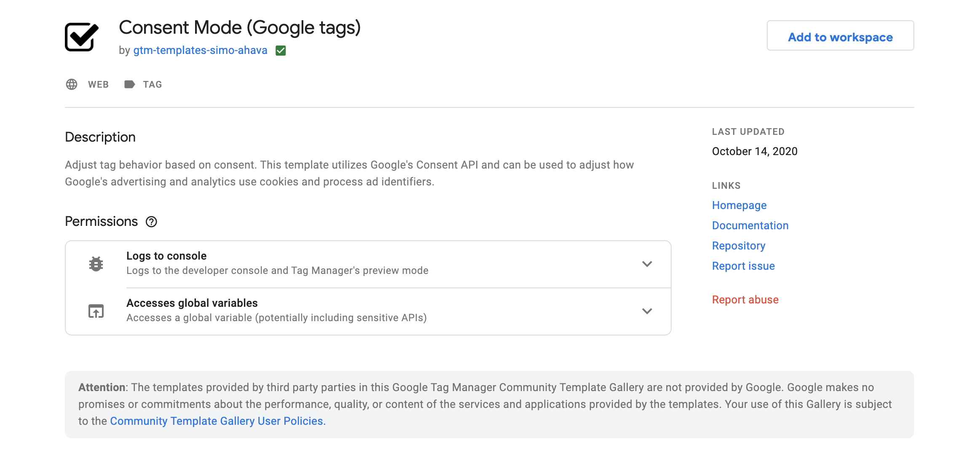
Task: Click the Permissions heading
Action: click(101, 221)
